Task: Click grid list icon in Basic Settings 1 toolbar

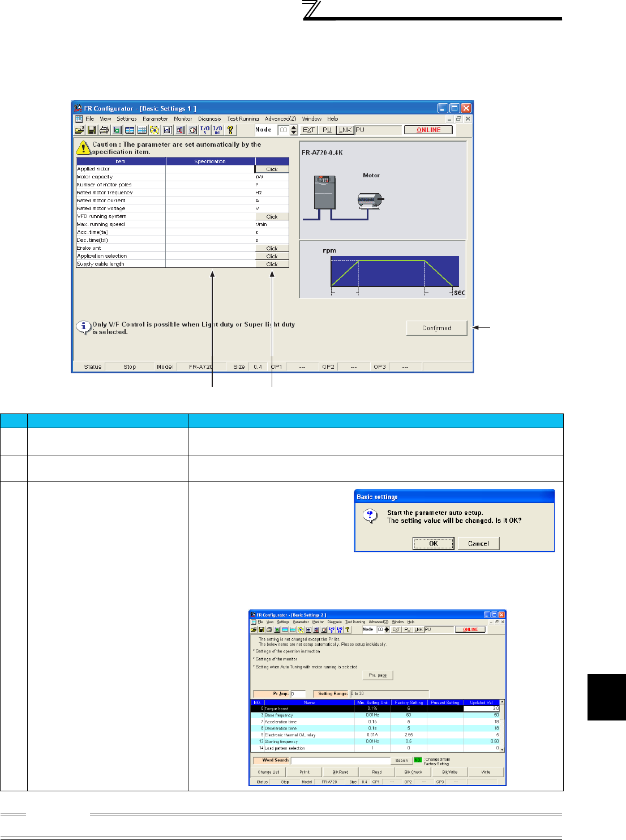Action: click(142, 130)
